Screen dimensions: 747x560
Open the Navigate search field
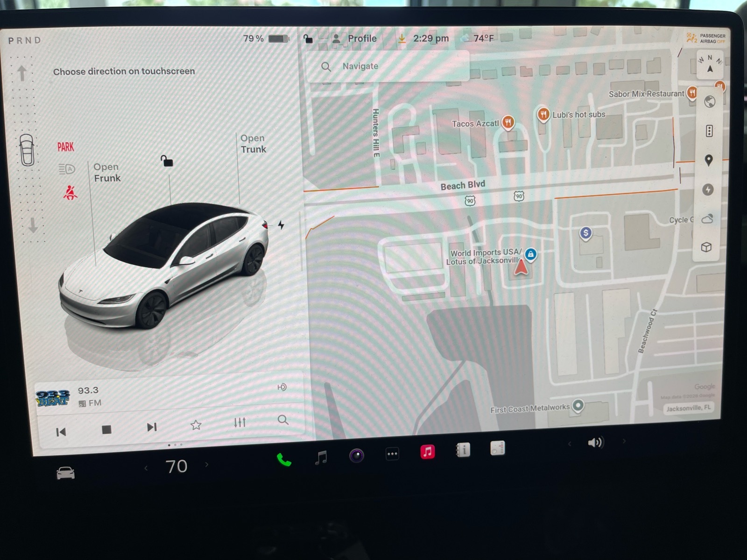[x=388, y=67]
